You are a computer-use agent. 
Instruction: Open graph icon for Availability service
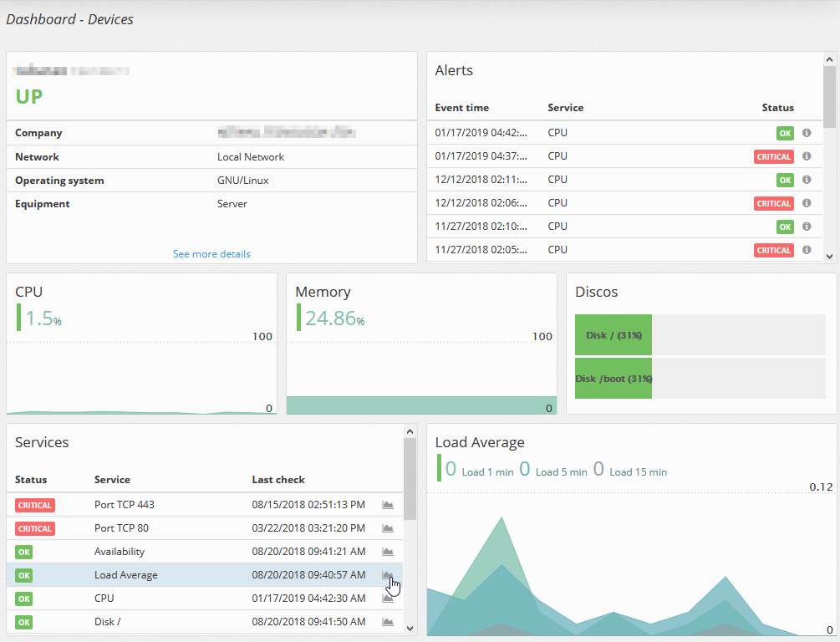(388, 552)
